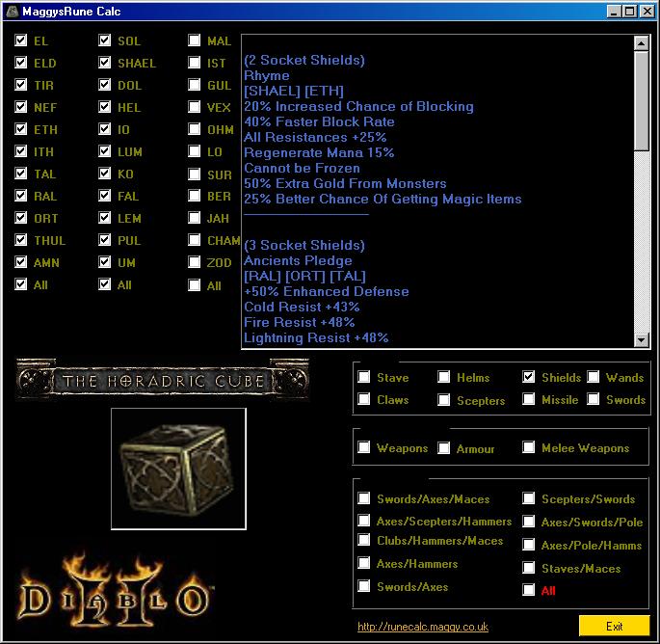
Task: Check the Armour category checkbox
Action: (x=444, y=448)
